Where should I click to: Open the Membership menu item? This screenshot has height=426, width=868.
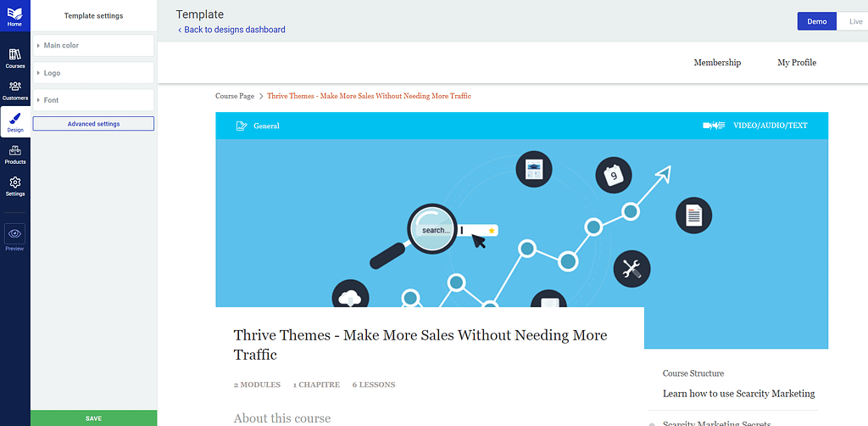[717, 63]
